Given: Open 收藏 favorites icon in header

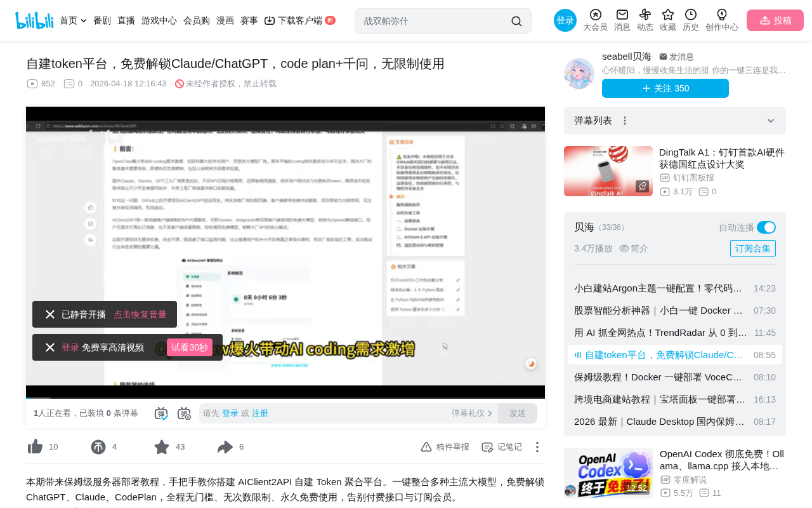Looking at the screenshot, I should 668,15.
